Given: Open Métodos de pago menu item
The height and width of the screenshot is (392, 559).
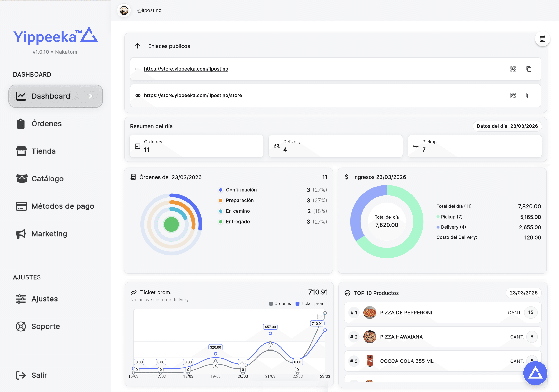Looking at the screenshot, I should point(63,206).
